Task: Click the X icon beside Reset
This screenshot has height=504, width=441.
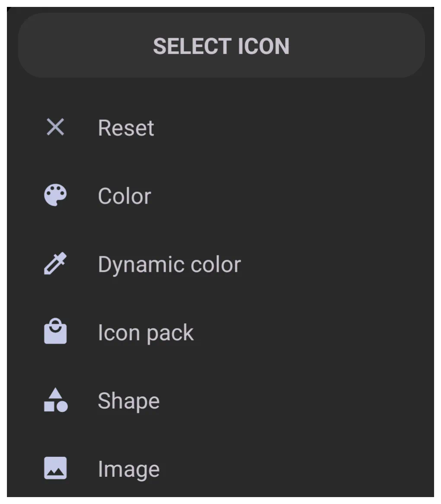Action: (x=55, y=127)
